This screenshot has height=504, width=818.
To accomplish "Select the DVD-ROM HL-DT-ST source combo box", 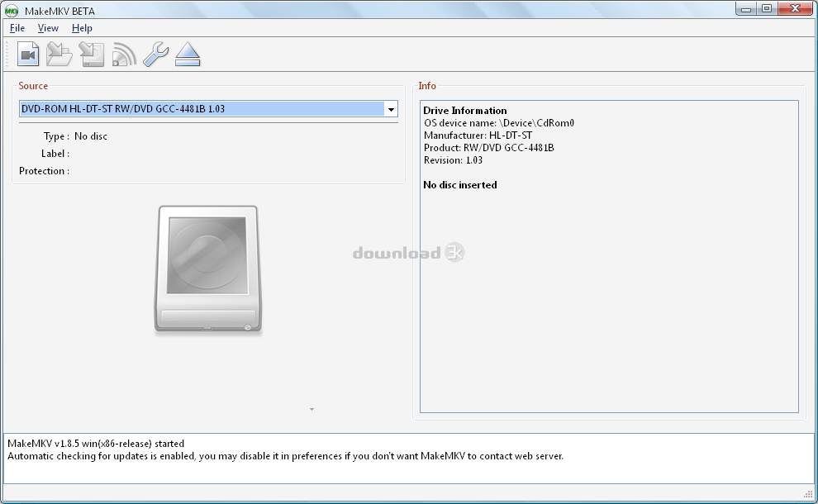I will pos(208,109).
